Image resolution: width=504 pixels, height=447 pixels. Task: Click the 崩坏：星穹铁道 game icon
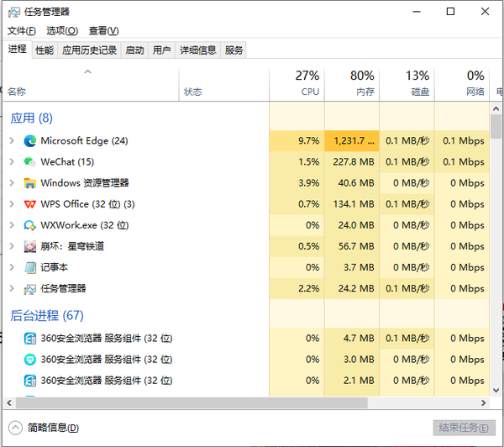30,246
